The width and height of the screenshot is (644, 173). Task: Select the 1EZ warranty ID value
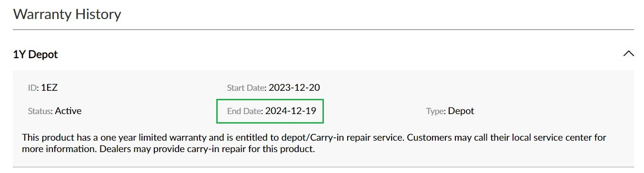tap(50, 87)
